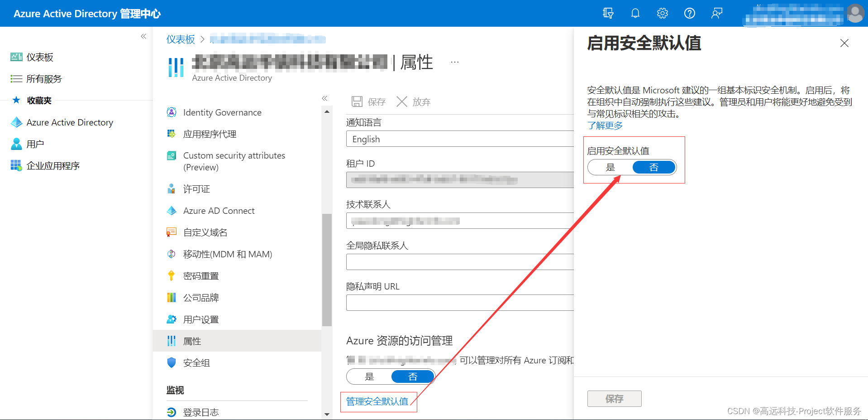This screenshot has height=420, width=868.
Task: Select 属性 menu item
Action: click(237, 341)
